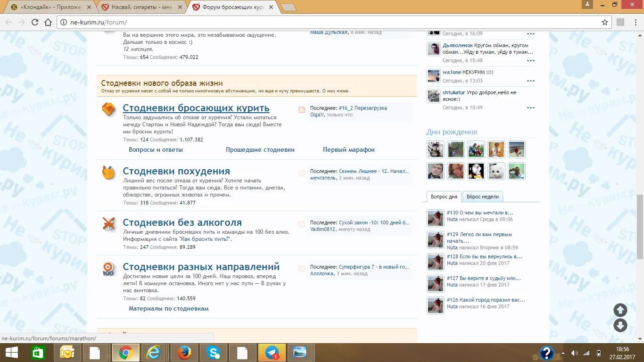
Task: Open options menu for Дьяволенок's 15:48 message
Action: [531, 61]
